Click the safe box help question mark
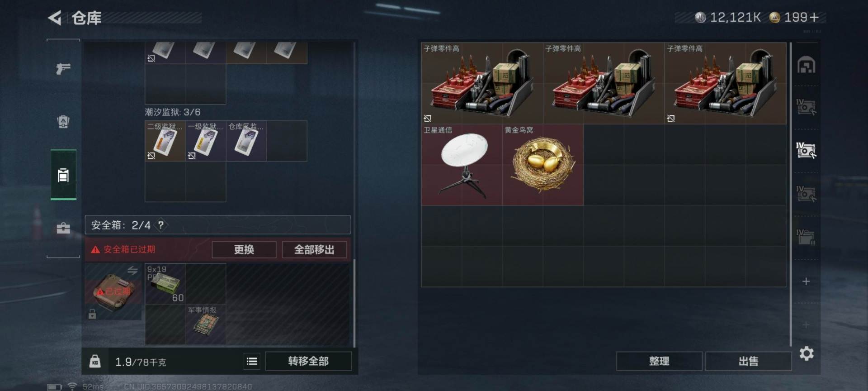The image size is (868, 391). tap(160, 225)
